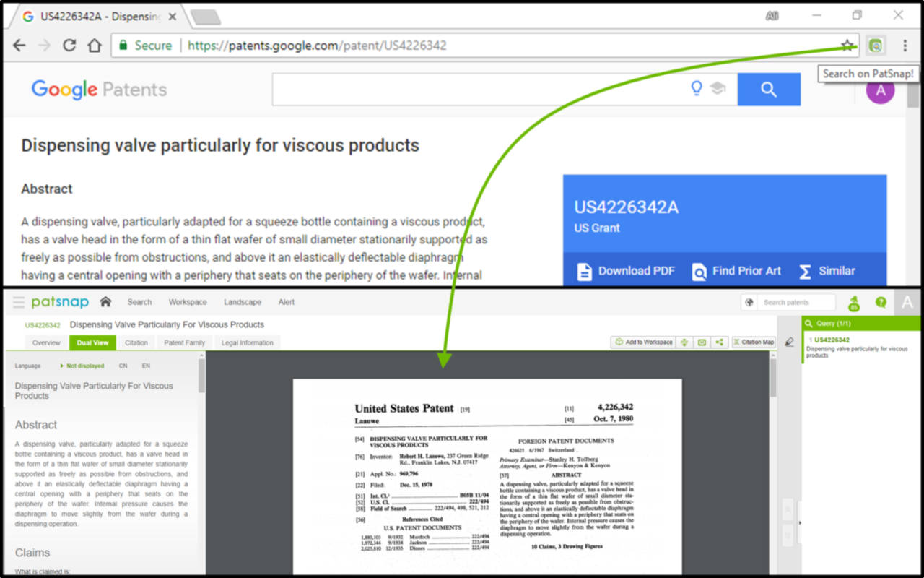The image size is (924, 578).
Task: Open the PatSnap Search menu
Action: pyautogui.click(x=139, y=302)
